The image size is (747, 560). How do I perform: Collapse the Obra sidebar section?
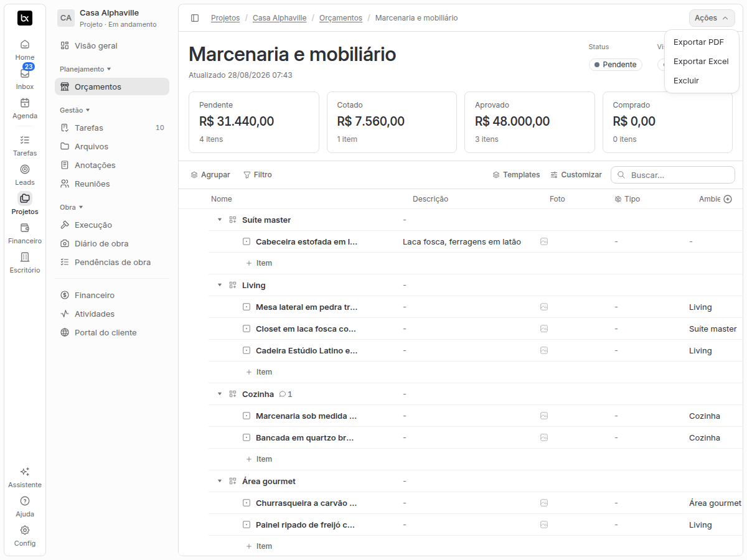71,207
